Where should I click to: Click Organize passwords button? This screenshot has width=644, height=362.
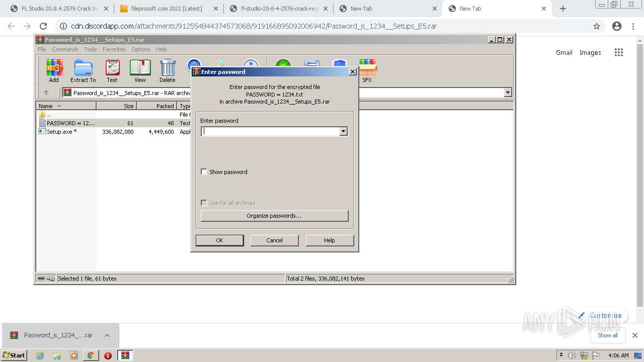tap(274, 216)
